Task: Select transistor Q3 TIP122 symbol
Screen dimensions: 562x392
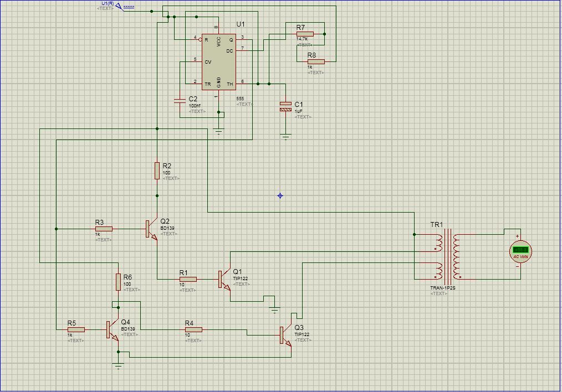Action: [285, 336]
